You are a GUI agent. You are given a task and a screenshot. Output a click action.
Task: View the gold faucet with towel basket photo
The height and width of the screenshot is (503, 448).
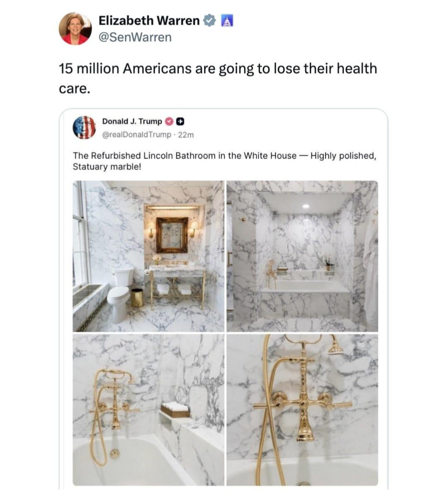click(x=149, y=410)
